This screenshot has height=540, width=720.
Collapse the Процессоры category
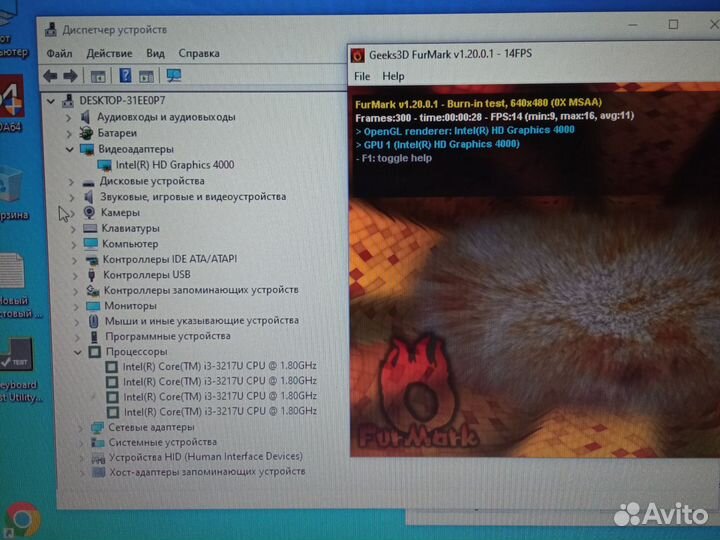pyautogui.click(x=78, y=353)
